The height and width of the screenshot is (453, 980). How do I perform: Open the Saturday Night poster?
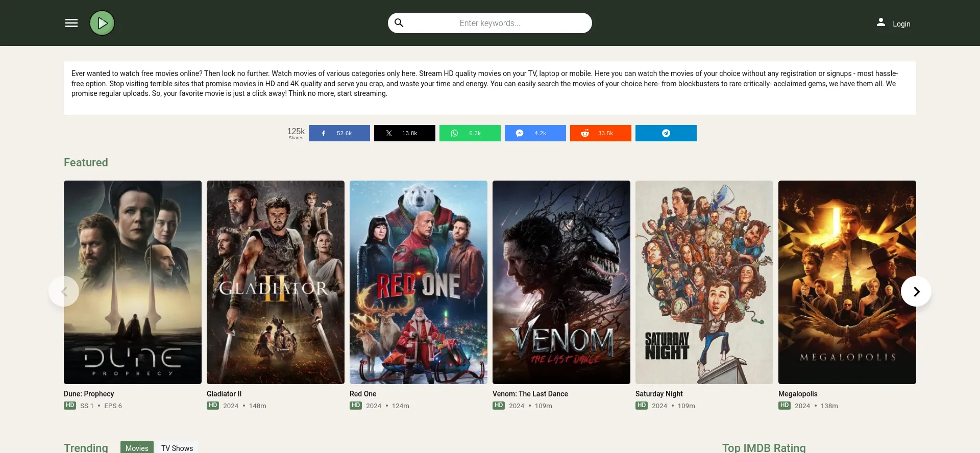(x=704, y=282)
